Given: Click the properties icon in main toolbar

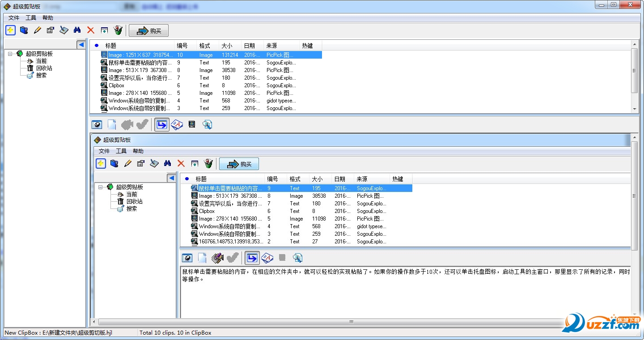Looking at the screenshot, I should 51,30.
